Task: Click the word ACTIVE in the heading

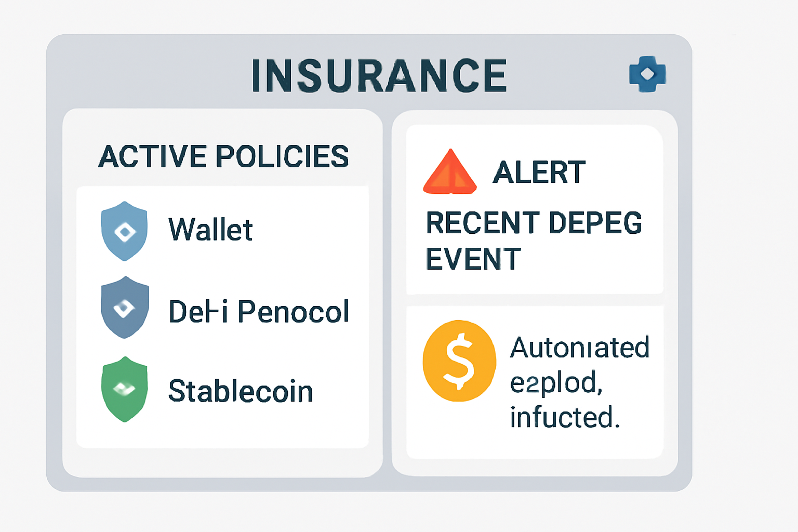Action: [x=153, y=156]
